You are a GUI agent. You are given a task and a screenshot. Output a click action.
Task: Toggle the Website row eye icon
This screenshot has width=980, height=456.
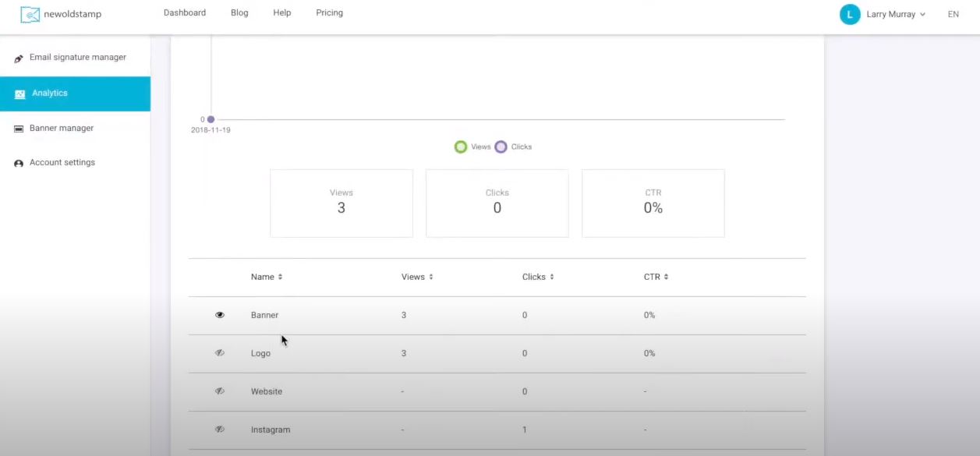220,391
